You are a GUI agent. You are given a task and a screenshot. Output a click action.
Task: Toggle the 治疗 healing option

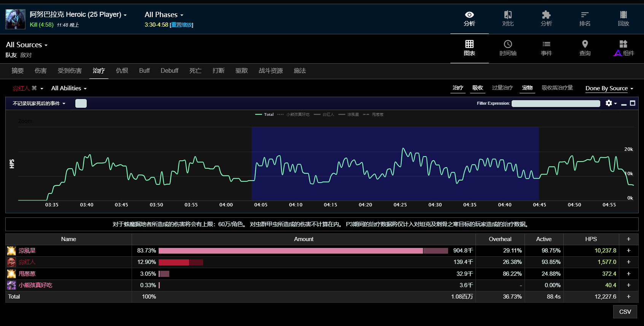pos(458,88)
